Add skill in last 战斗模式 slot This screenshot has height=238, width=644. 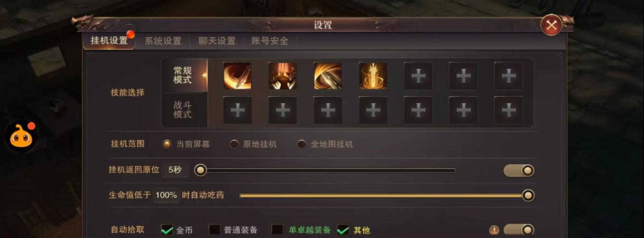(x=509, y=110)
